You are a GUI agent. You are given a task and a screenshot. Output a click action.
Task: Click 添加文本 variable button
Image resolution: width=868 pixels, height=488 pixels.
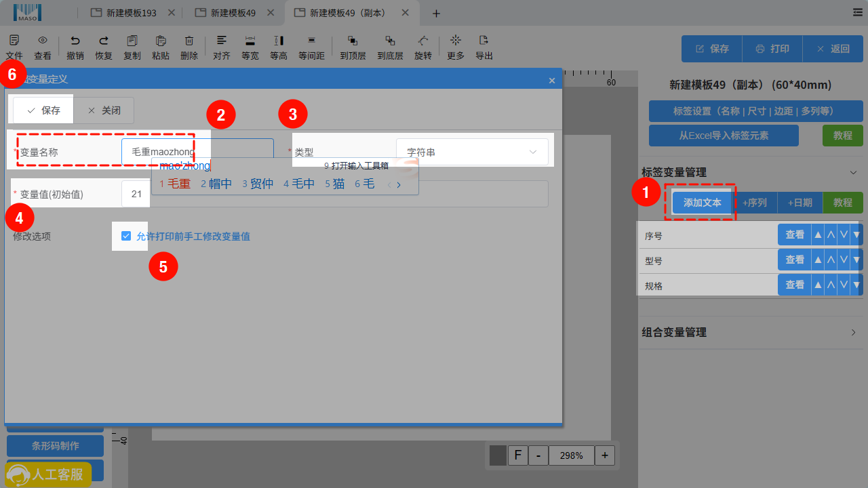coord(702,203)
